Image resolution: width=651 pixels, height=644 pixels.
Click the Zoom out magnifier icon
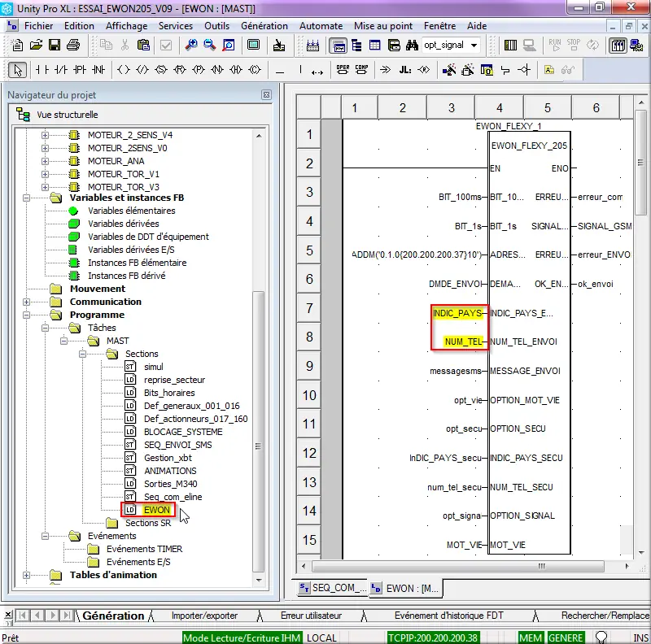pyautogui.click(x=210, y=45)
